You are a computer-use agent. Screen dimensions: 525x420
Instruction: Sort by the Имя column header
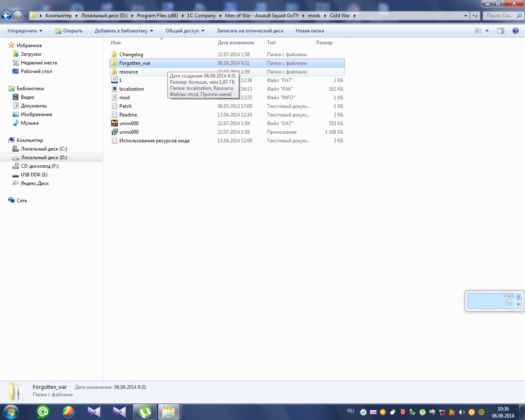pyautogui.click(x=162, y=43)
